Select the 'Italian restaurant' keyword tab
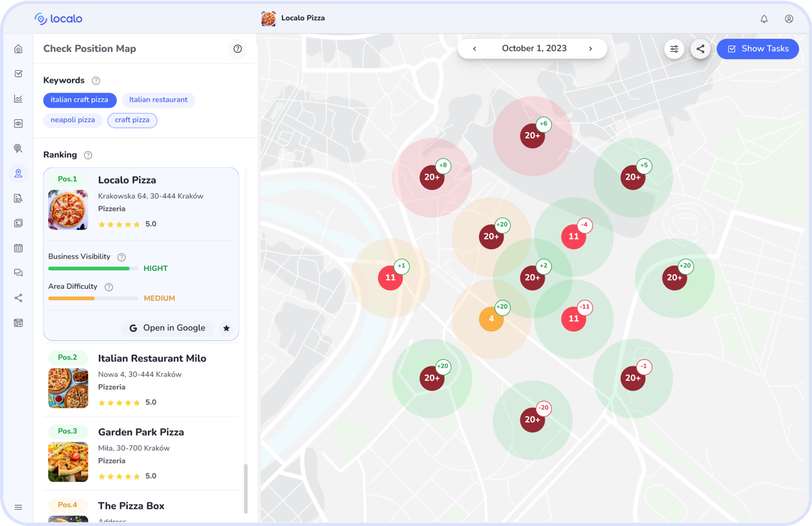The image size is (812, 526). tap(158, 100)
